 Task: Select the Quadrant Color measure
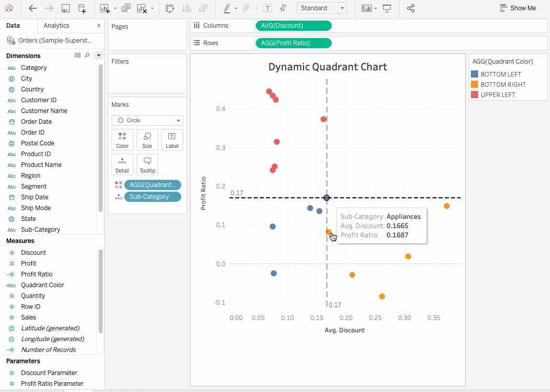(43, 285)
